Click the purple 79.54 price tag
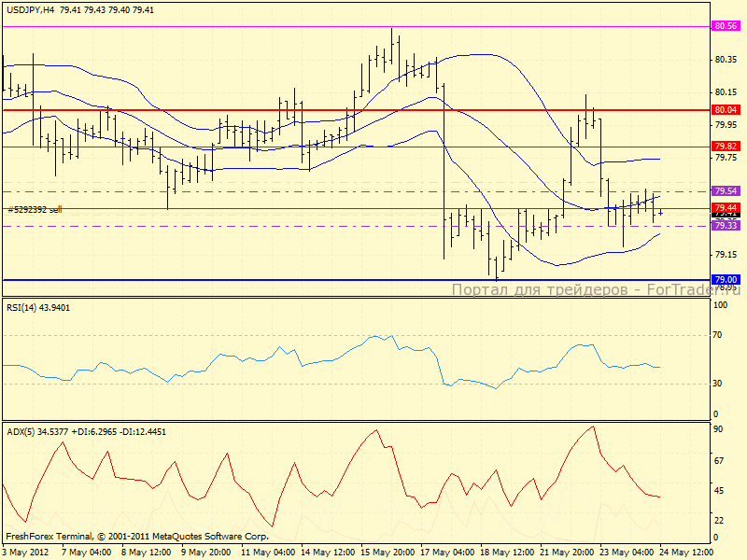The height and width of the screenshot is (560, 747). pyautogui.click(x=726, y=190)
